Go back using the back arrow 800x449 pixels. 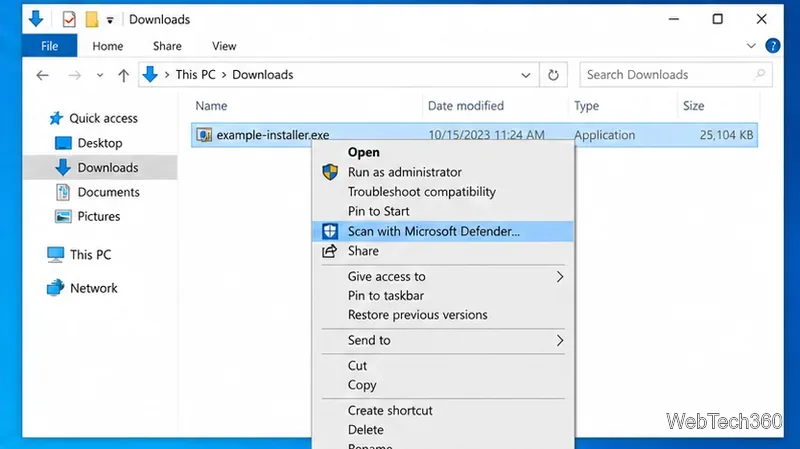(x=42, y=76)
